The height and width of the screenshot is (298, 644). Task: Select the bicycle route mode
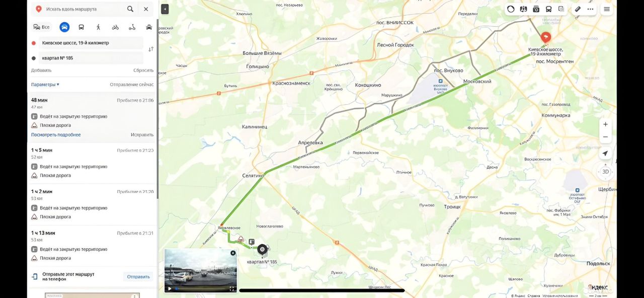tap(115, 27)
